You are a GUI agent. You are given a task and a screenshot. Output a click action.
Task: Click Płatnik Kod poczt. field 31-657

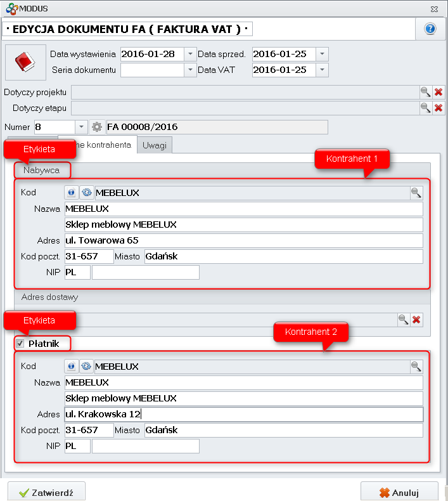(89, 430)
